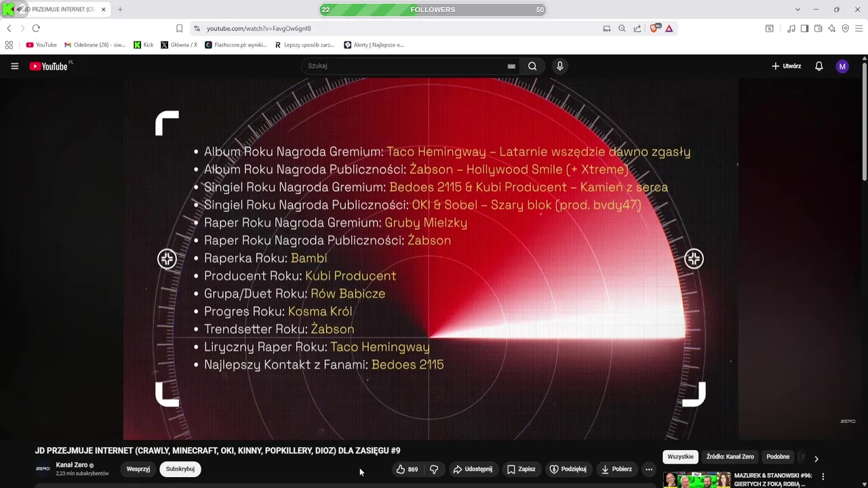Click the Utwórz create button
The image size is (868, 488).
pos(786,66)
